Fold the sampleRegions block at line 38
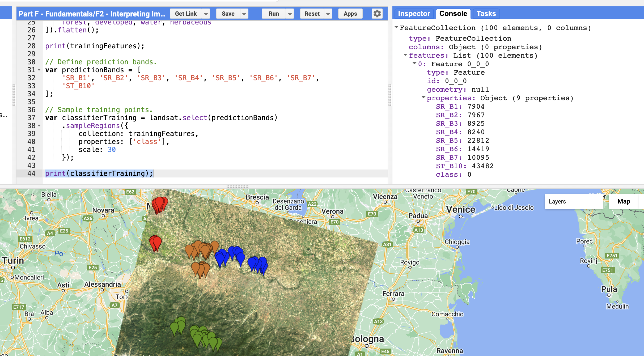644x356 pixels. (x=39, y=126)
